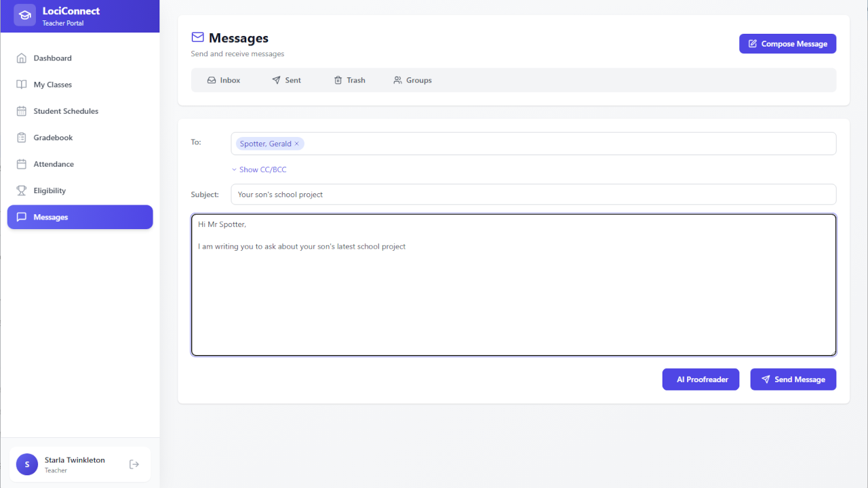This screenshot has width=868, height=488.
Task: Click the Attendance calendar icon
Action: [22, 164]
